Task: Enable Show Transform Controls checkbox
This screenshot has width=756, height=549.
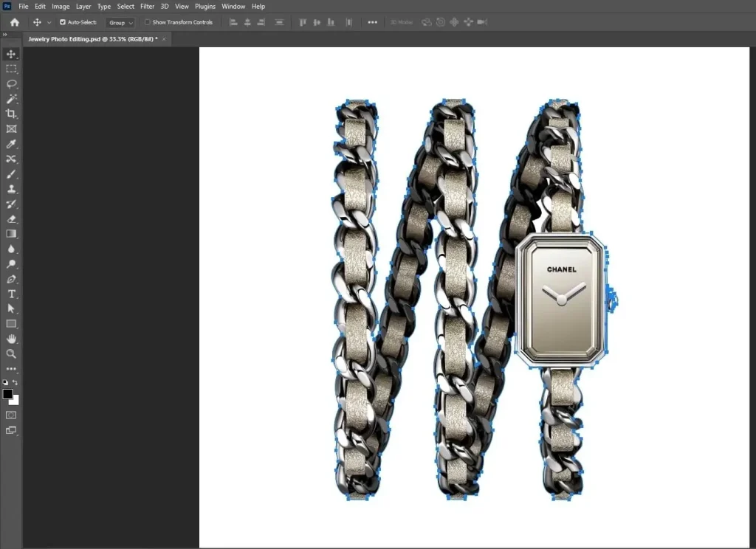Action: [148, 22]
